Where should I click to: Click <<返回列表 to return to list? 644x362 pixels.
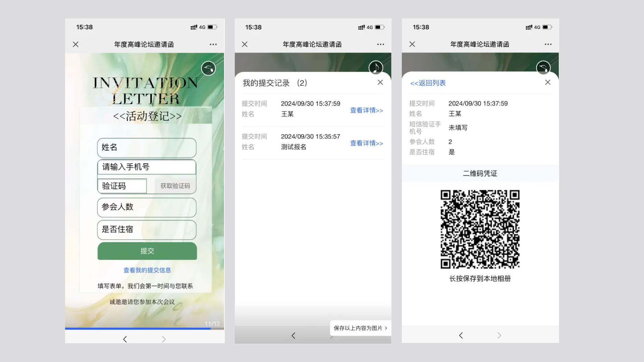pyautogui.click(x=428, y=83)
